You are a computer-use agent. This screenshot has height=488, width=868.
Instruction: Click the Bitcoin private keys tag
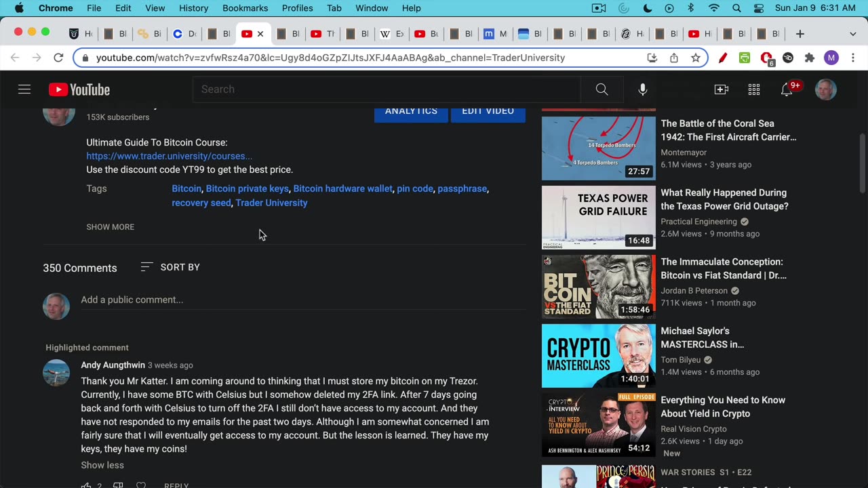(247, 188)
